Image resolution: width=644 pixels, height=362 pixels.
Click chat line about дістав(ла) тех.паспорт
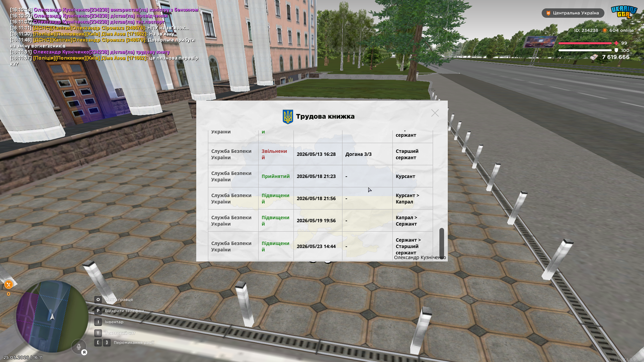(88, 22)
